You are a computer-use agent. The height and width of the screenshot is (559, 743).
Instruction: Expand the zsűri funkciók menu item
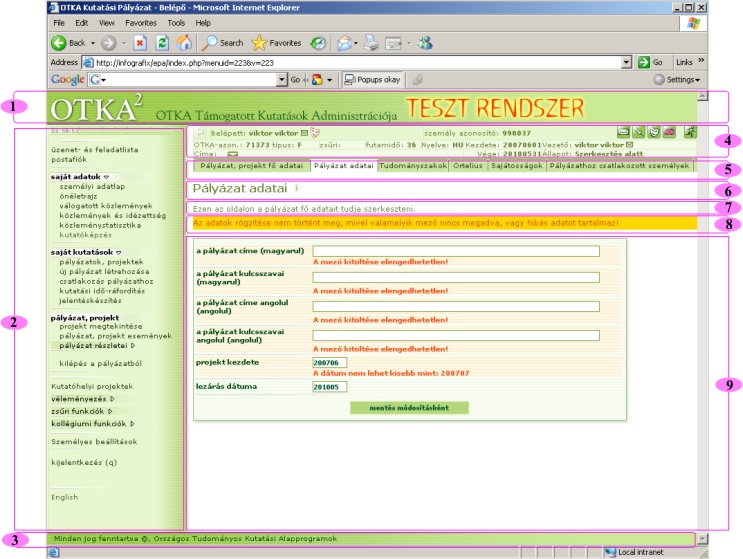tap(110, 411)
